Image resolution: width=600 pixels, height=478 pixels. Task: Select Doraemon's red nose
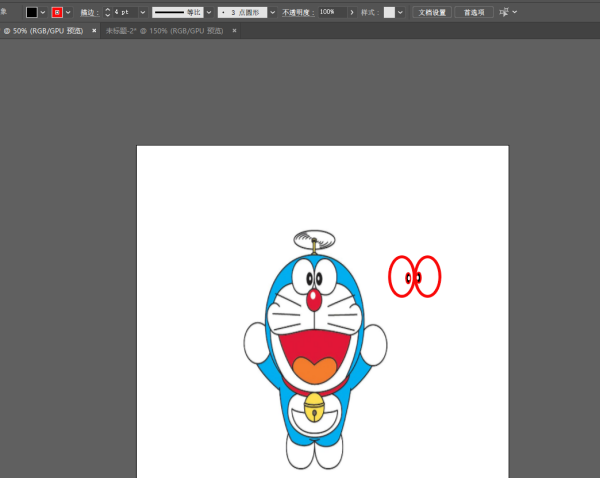pyautogui.click(x=314, y=300)
